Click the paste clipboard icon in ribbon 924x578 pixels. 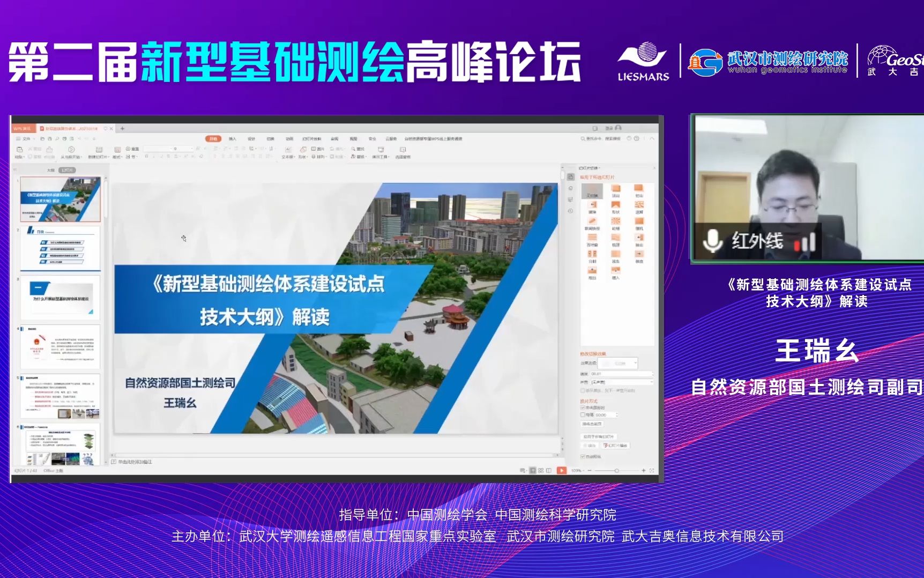(19, 151)
